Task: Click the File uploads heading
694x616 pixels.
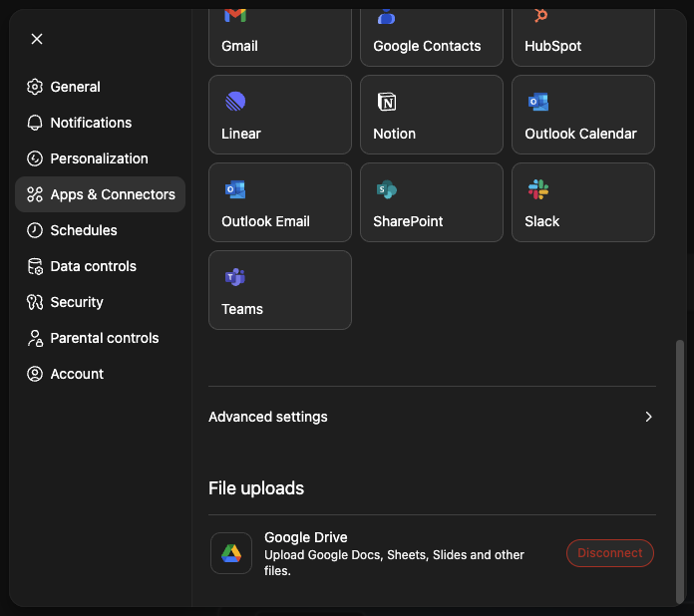Action: click(256, 488)
